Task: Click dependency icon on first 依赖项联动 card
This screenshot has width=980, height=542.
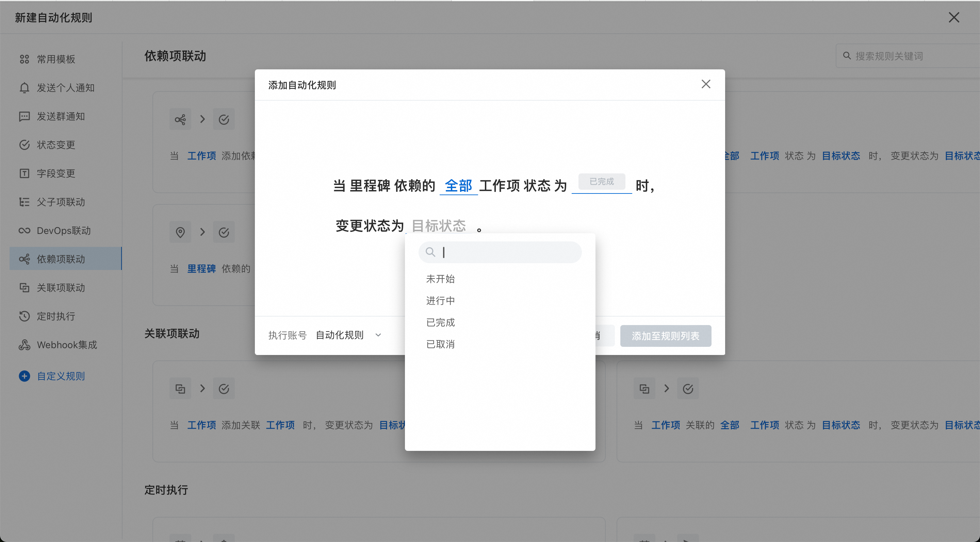Action: [x=180, y=119]
